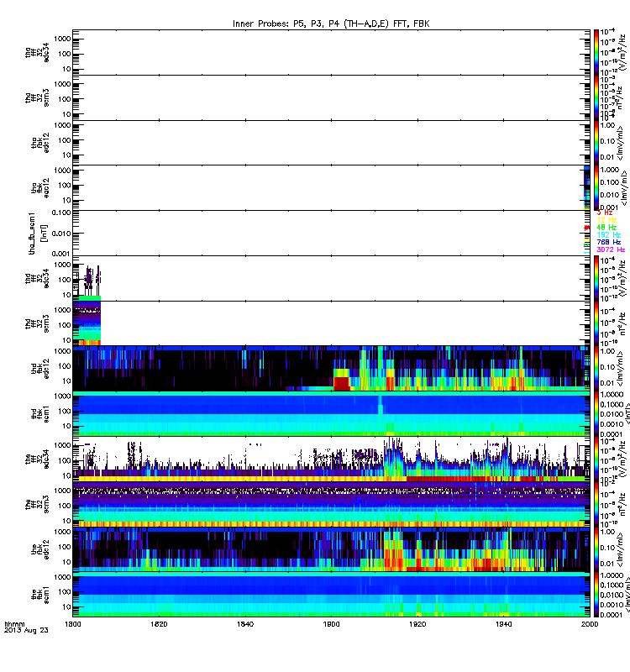Select the green "48 Hz" legend entry

(606, 228)
